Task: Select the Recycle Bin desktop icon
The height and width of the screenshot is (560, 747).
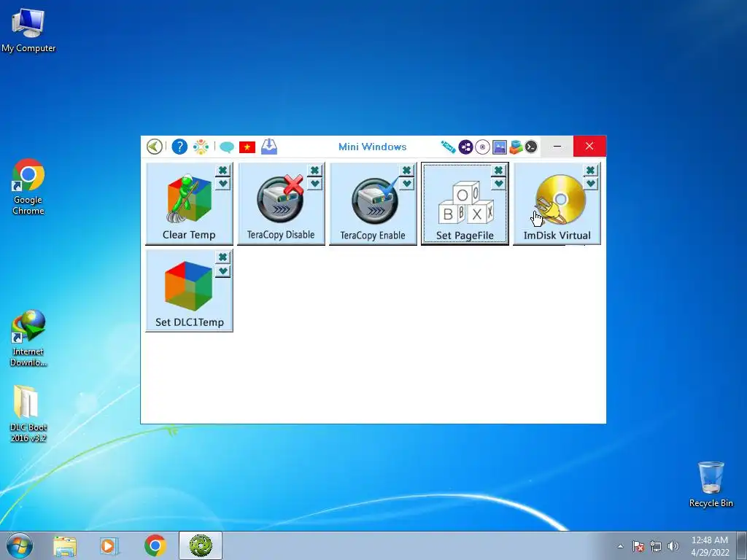Action: pos(711,484)
